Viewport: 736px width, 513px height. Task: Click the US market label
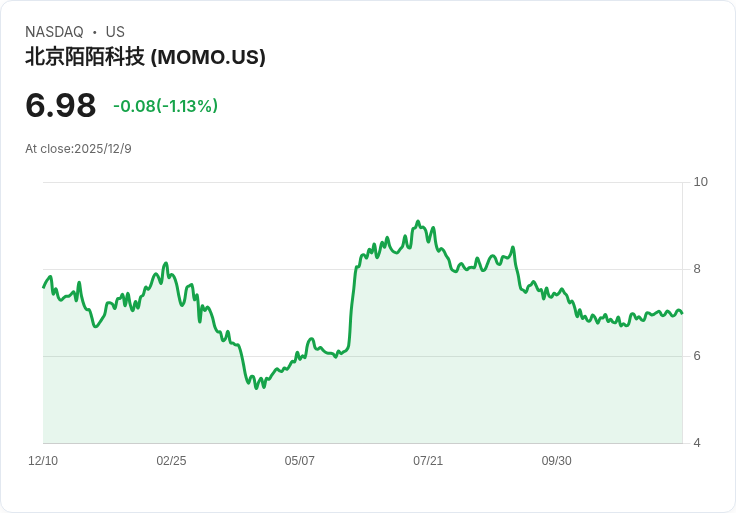point(115,32)
